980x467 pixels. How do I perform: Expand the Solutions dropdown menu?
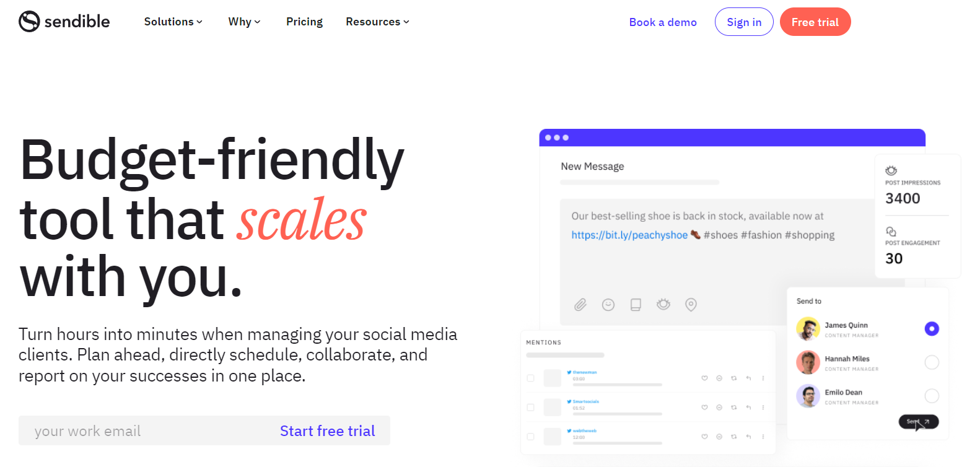point(173,22)
